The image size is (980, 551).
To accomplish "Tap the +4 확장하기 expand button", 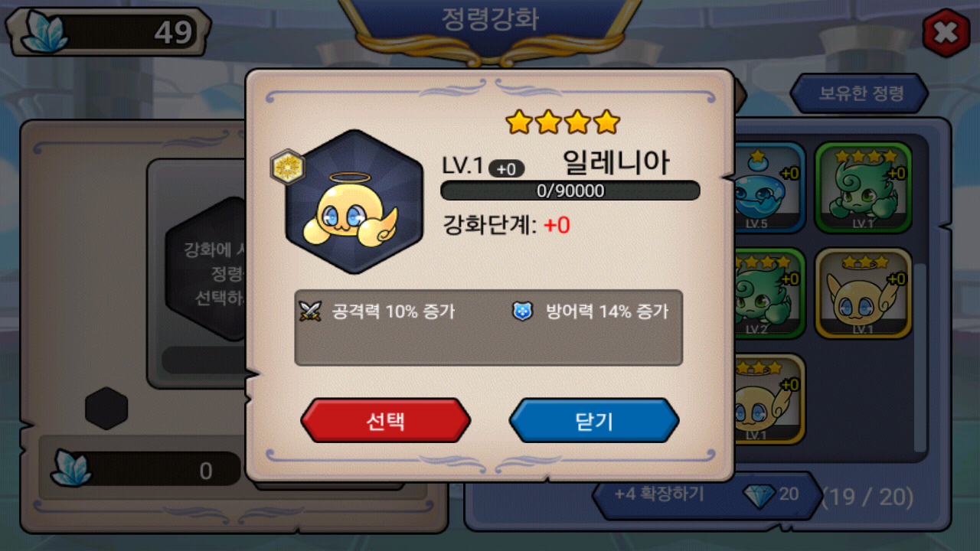I will point(659,494).
